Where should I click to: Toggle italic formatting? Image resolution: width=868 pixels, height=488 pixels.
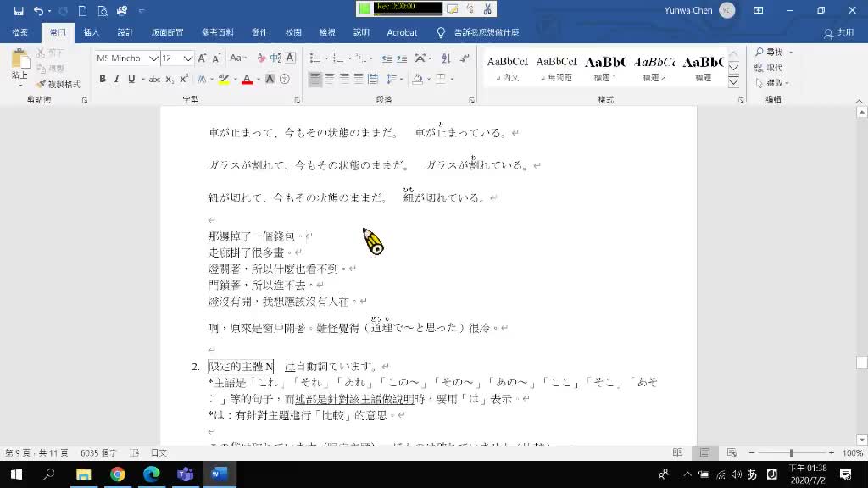click(x=117, y=79)
